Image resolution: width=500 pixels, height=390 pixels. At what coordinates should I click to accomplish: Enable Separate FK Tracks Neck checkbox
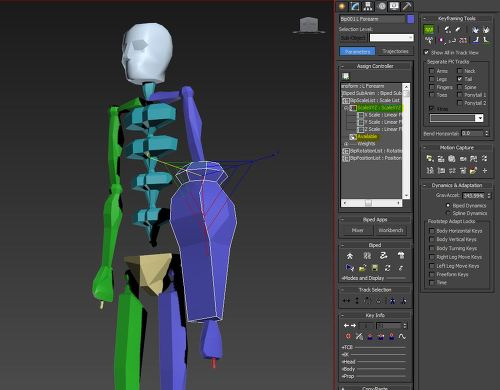[460, 71]
